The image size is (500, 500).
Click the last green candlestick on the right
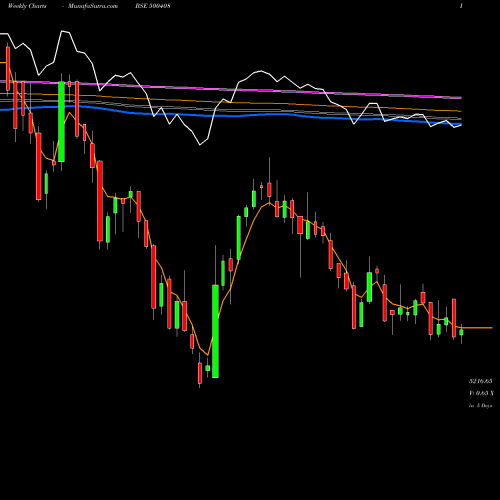461,332
